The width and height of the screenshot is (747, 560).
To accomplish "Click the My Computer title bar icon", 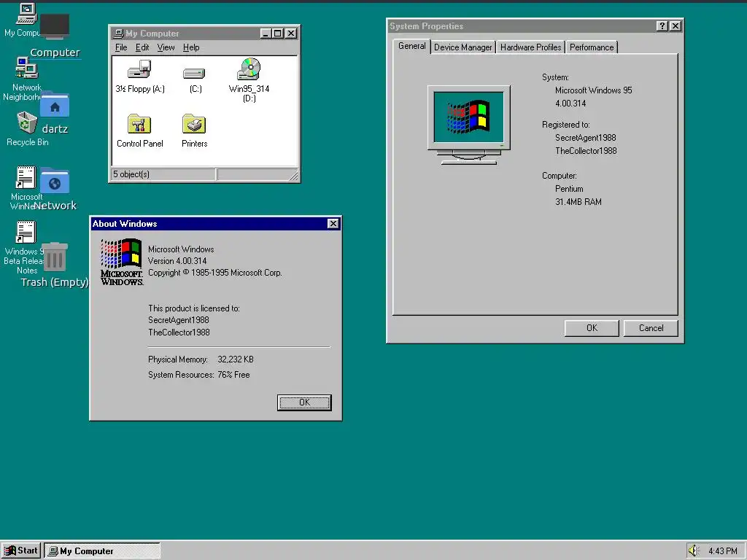I will tap(119, 34).
